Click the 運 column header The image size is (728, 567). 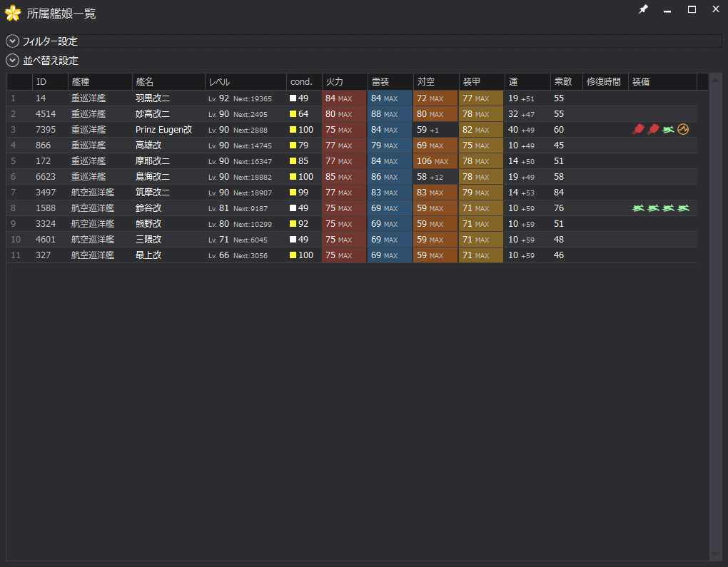(528, 82)
